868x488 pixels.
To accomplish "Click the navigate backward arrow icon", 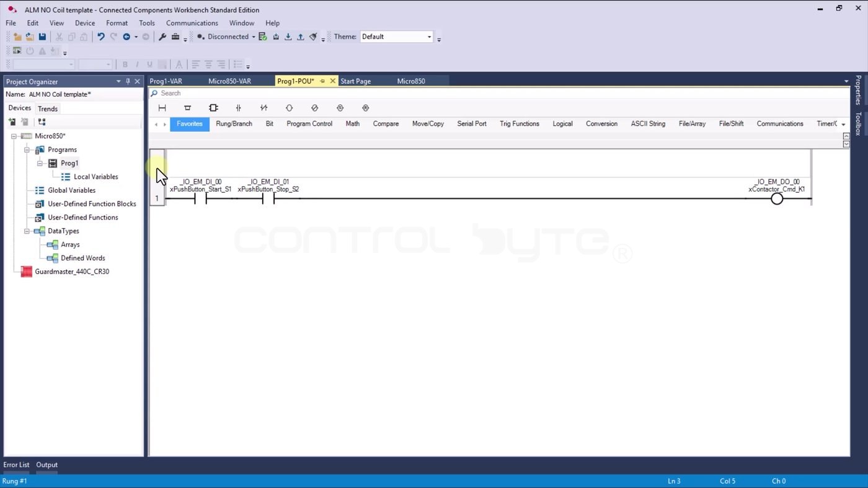I will pyautogui.click(x=126, y=37).
